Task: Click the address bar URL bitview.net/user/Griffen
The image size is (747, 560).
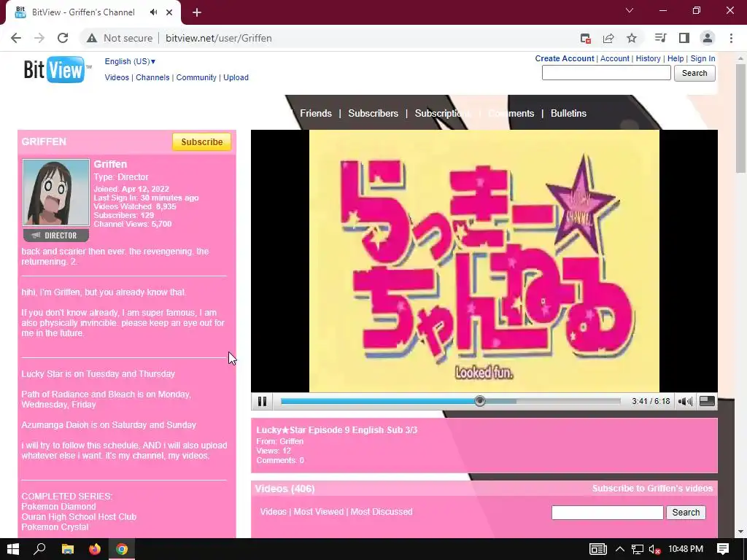Action: click(219, 38)
